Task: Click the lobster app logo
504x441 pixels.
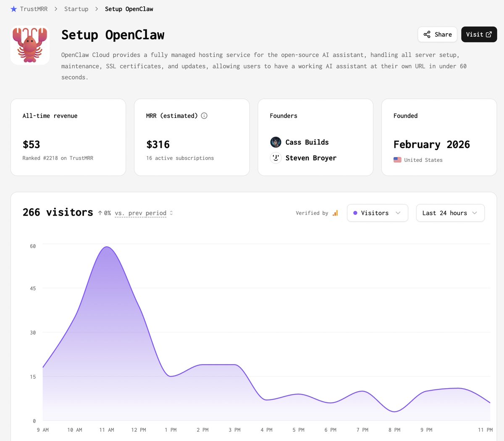Action: [x=30, y=45]
